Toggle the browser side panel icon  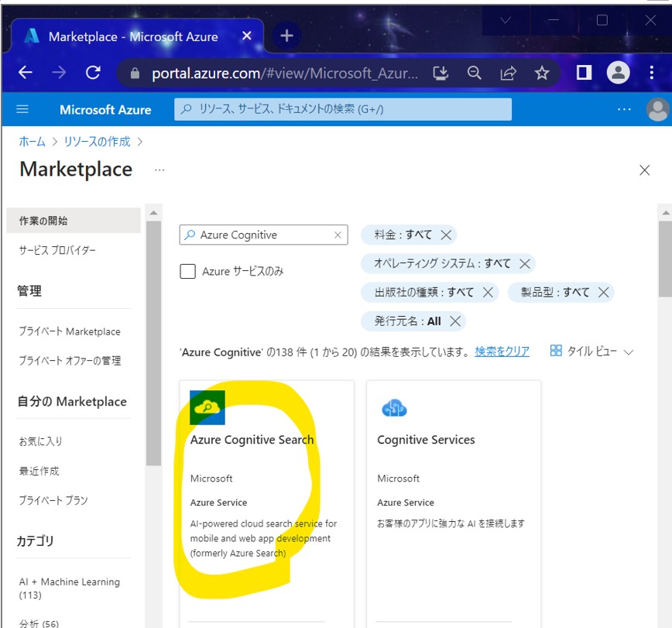click(x=585, y=73)
